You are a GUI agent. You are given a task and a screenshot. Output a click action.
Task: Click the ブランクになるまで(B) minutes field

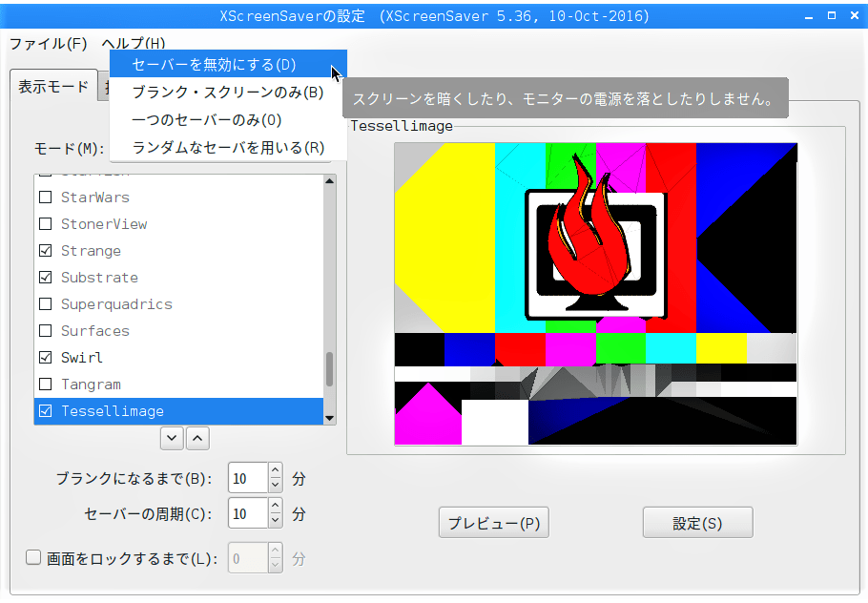(248, 478)
